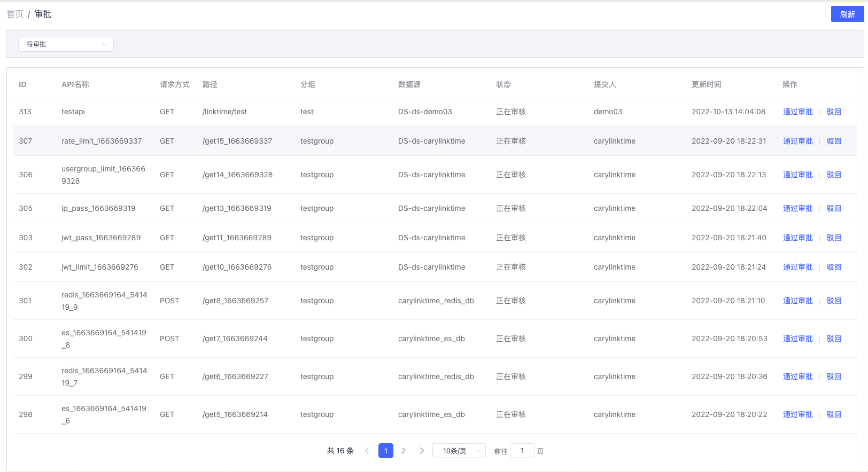868x472 pixels.
Task: Click the previous page arrow
Action: (367, 451)
